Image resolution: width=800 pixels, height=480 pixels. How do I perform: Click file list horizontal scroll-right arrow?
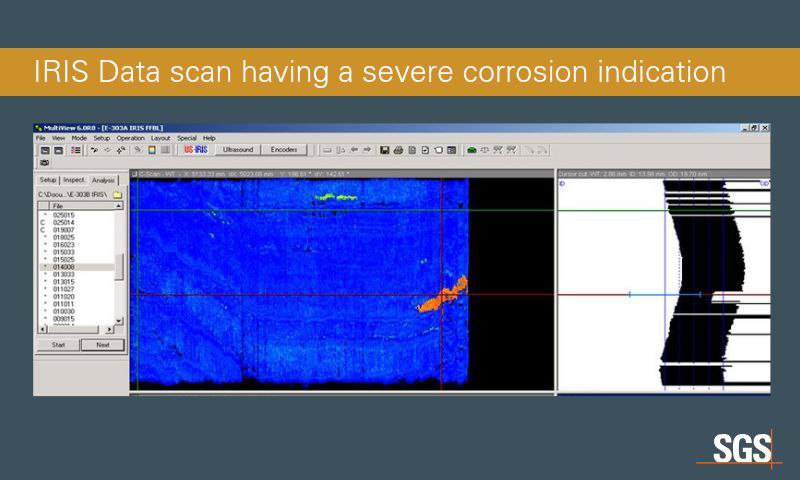point(109,329)
